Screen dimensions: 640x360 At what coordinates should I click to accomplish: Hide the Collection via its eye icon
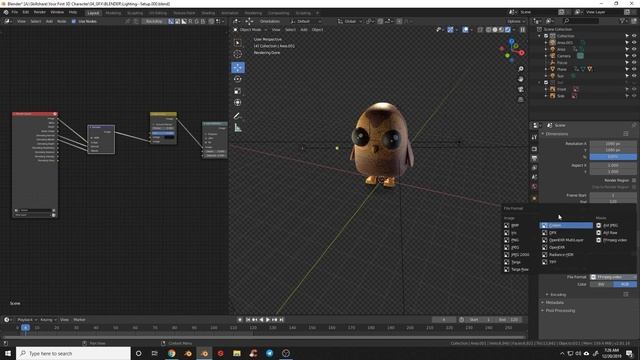[x=634, y=36]
